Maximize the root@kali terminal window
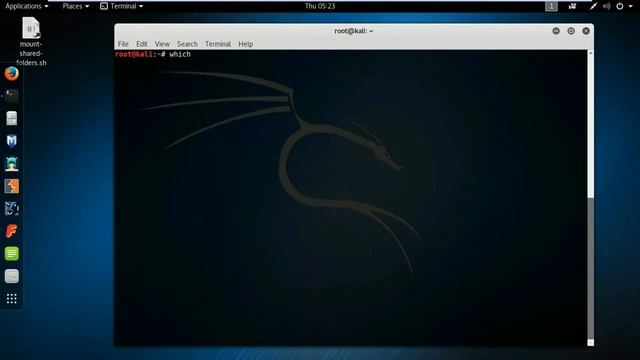The width and height of the screenshot is (640, 360). 571,31
